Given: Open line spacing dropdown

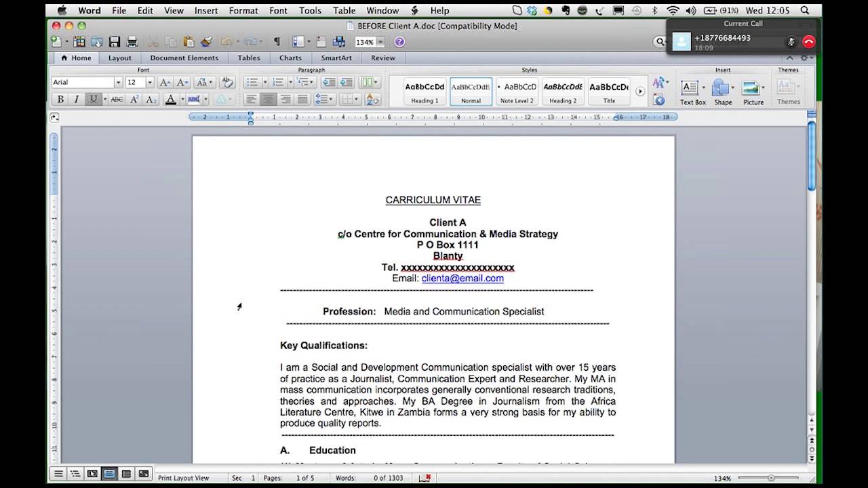Looking at the screenshot, I should tap(325, 100).
